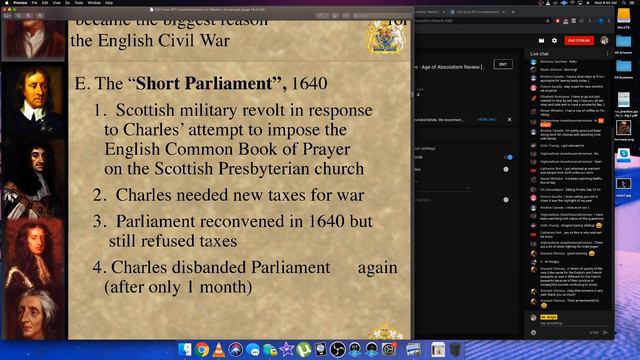The height and width of the screenshot is (360, 640).
Task: Launch Google Chrome from the Dock
Action: (x=202, y=350)
